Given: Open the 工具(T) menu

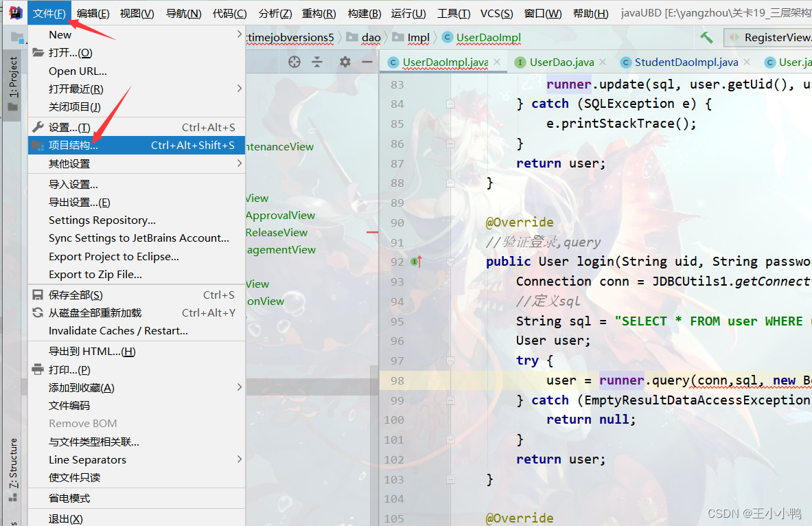Looking at the screenshot, I should click(454, 14).
